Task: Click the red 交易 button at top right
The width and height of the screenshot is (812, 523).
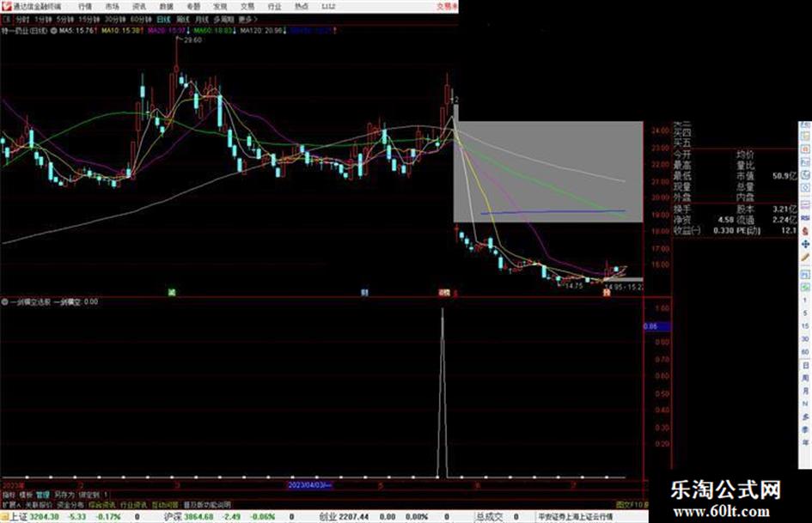Action: [x=447, y=6]
